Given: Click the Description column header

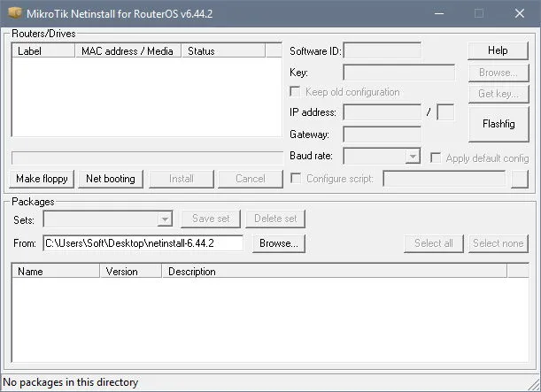Looking at the screenshot, I should (x=335, y=272).
